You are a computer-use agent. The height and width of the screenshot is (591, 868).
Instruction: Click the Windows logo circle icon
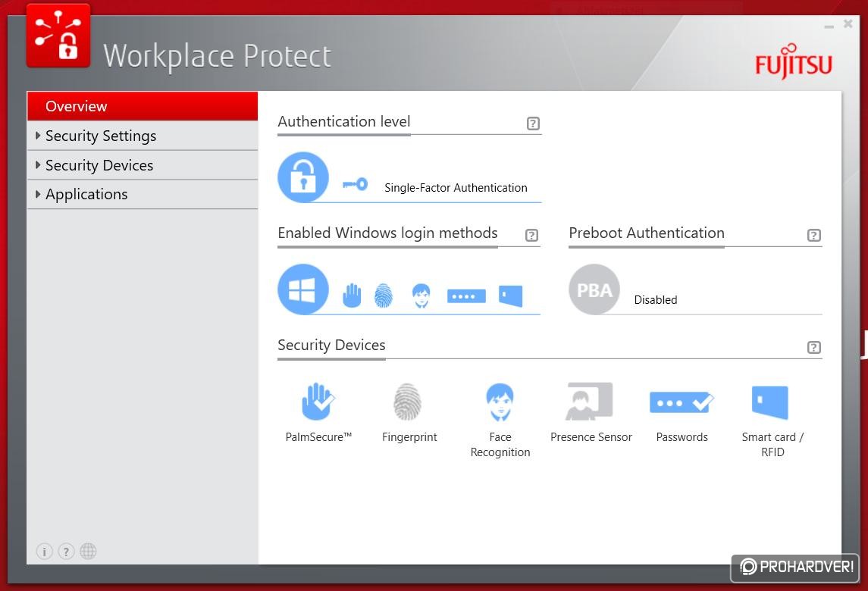click(x=302, y=289)
